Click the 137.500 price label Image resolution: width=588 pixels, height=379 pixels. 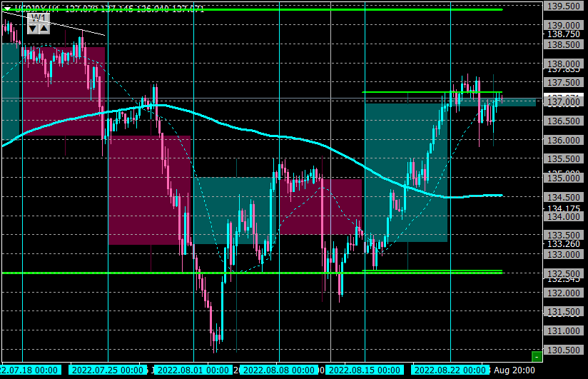click(563, 83)
